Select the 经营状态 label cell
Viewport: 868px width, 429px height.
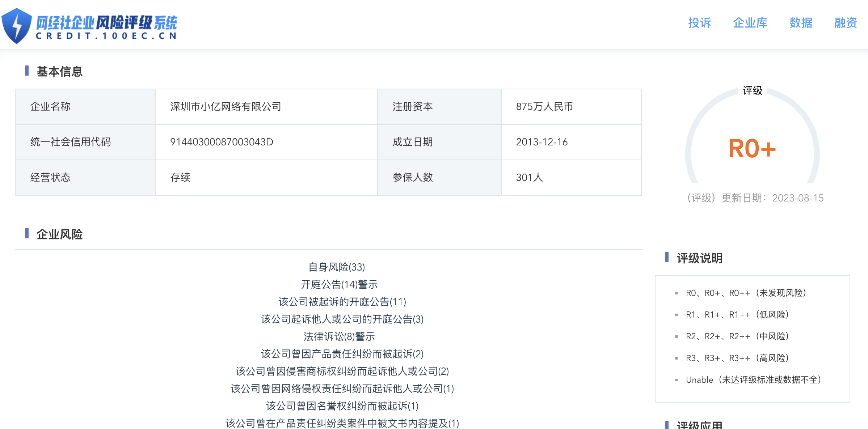[x=85, y=178]
